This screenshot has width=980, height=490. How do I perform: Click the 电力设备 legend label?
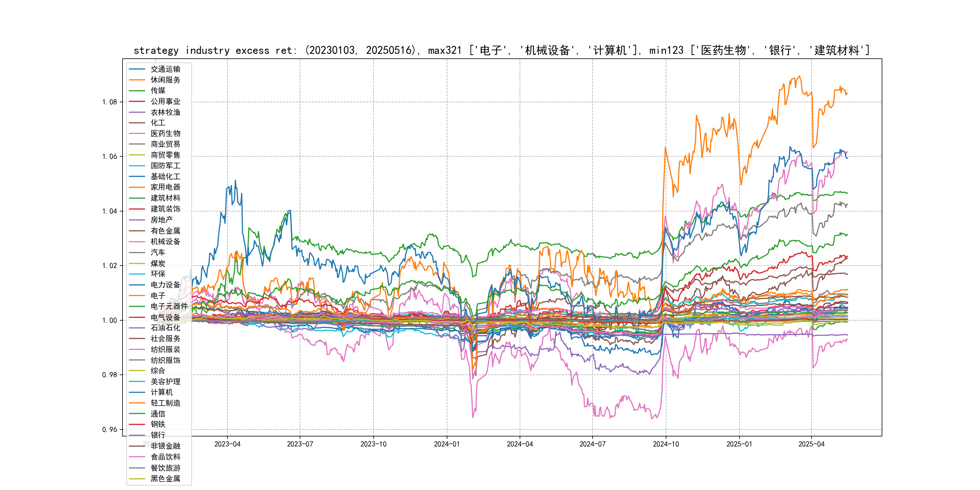tap(165, 285)
